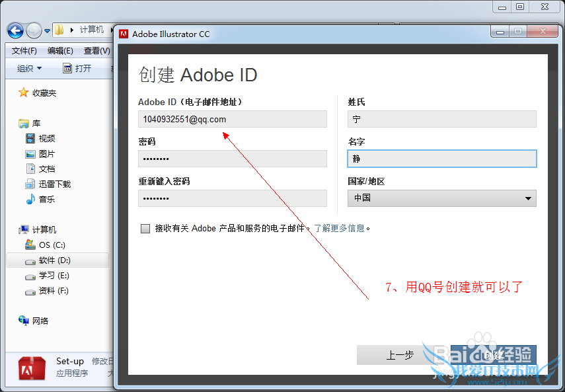
Task: Open the 音乐 music note icon
Action: [30, 199]
